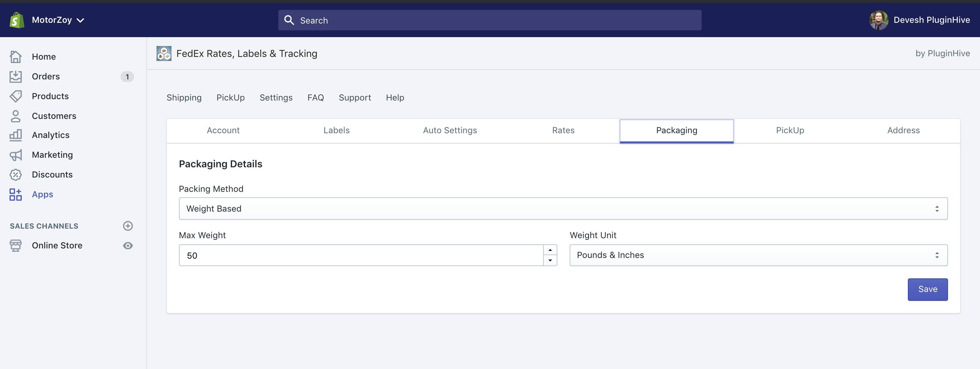Open Products in the sidebar
Screen dimensions: 980x369
tap(50, 96)
